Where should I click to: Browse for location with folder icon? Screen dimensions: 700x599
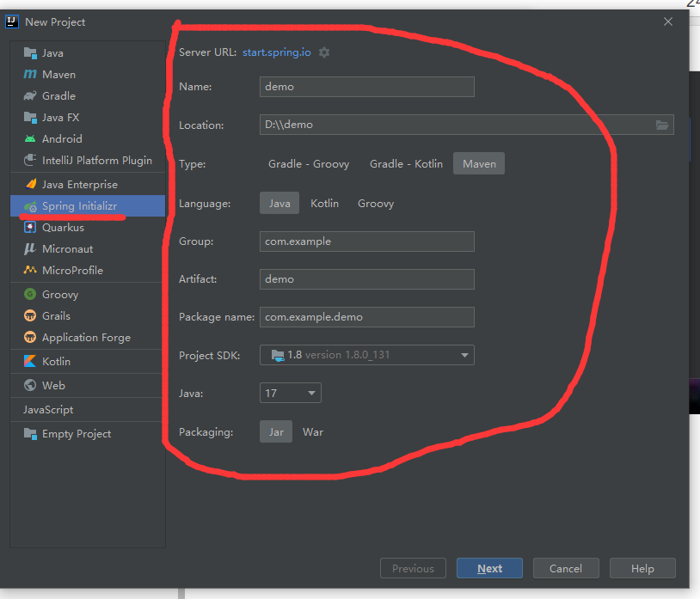tap(662, 125)
